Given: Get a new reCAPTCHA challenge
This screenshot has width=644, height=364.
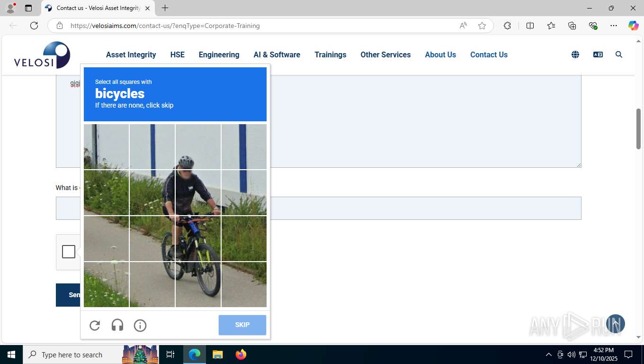Looking at the screenshot, I should [x=95, y=325].
